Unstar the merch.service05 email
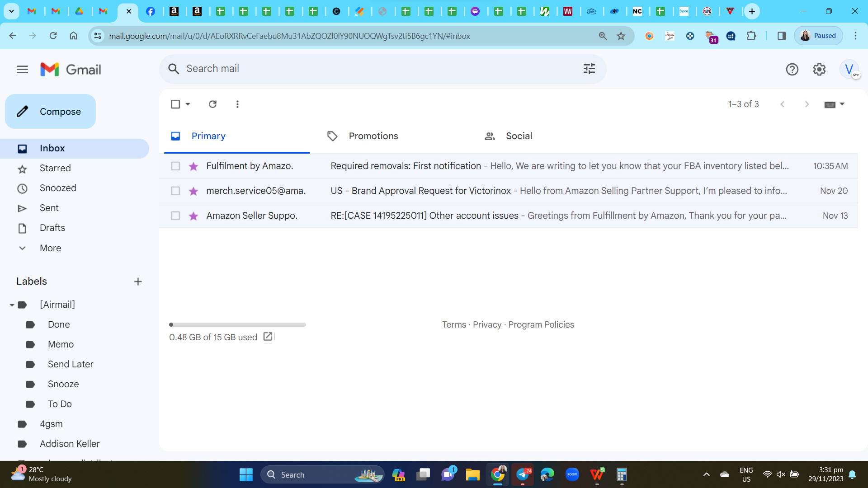 193,191
